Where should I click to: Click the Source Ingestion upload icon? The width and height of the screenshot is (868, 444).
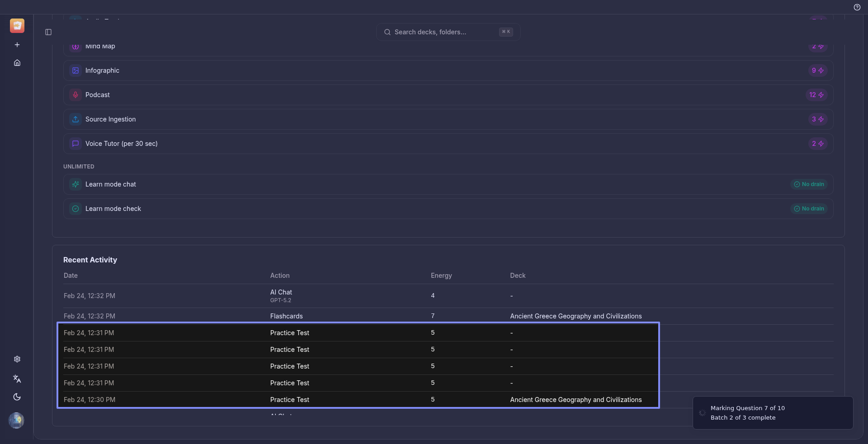(75, 119)
